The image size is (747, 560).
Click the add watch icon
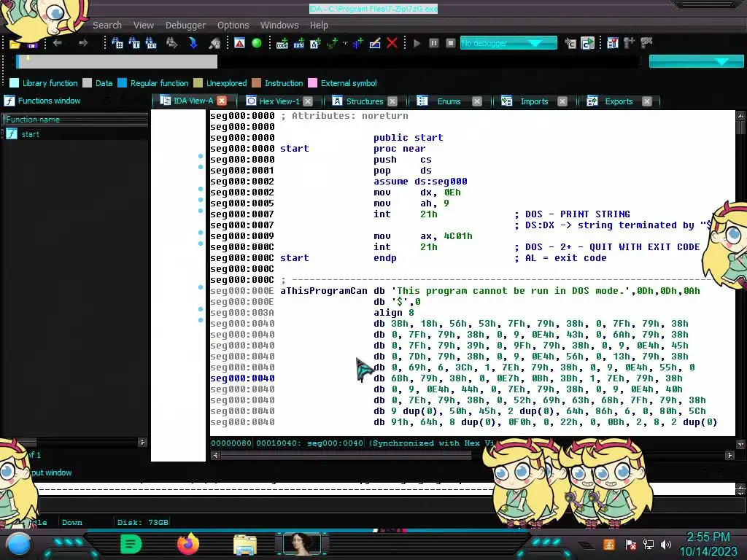[630, 43]
